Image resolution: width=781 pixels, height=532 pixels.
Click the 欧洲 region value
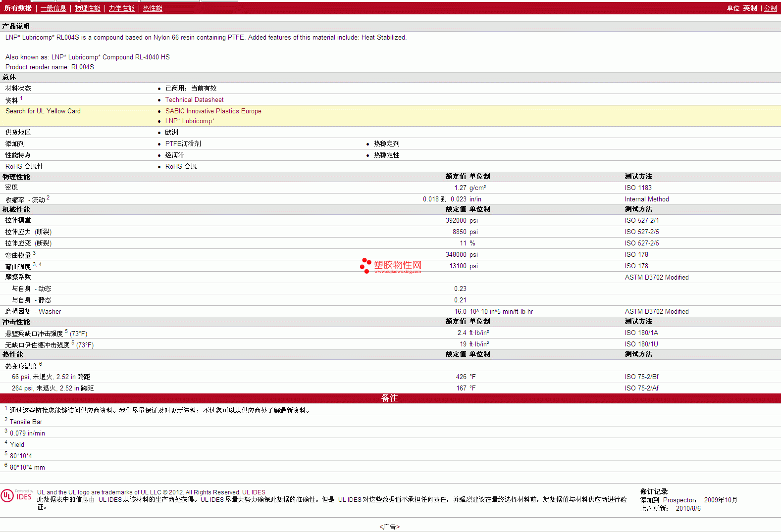[172, 132]
